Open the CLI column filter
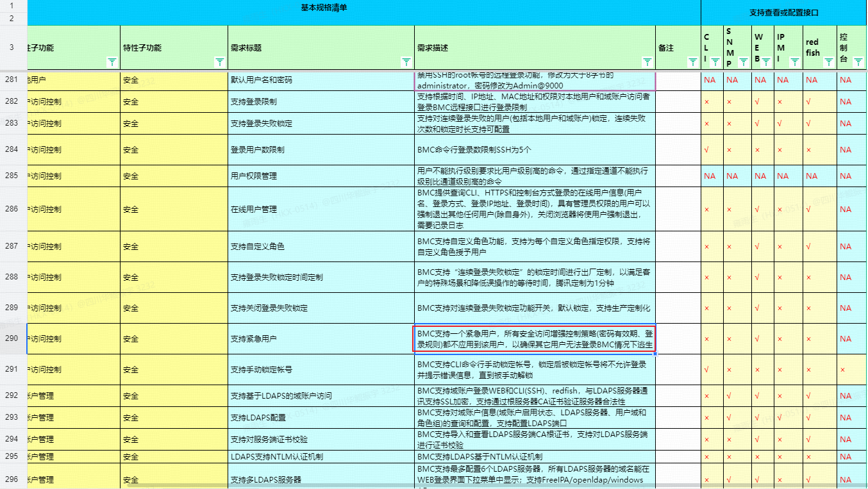Image resolution: width=868 pixels, height=489 pixels. (715, 62)
